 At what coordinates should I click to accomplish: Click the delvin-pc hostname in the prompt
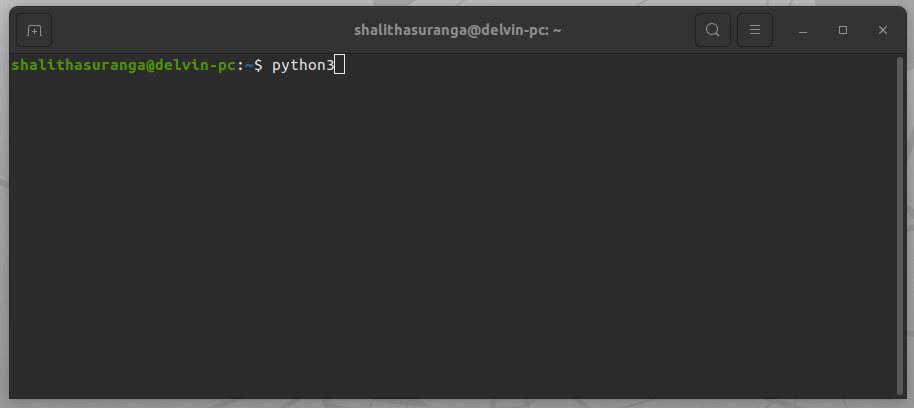[x=194, y=65]
